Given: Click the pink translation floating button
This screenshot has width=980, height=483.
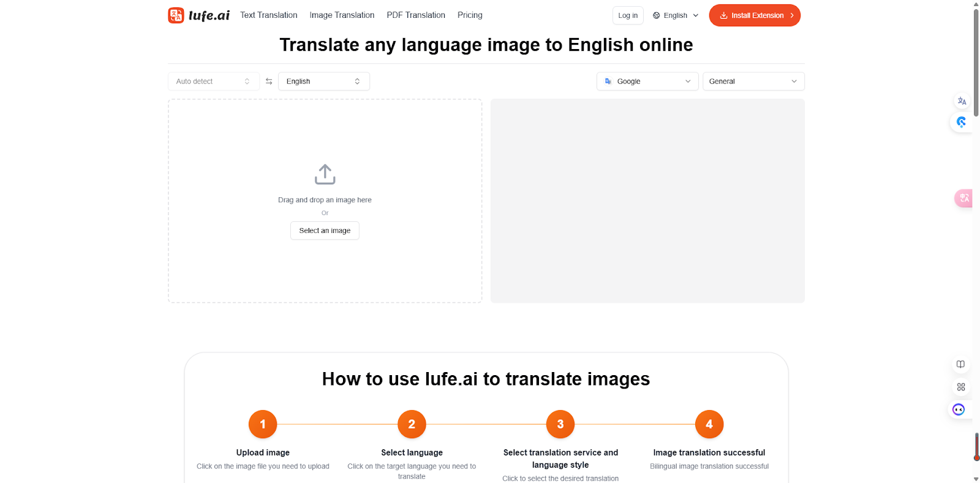Looking at the screenshot, I should [964, 198].
